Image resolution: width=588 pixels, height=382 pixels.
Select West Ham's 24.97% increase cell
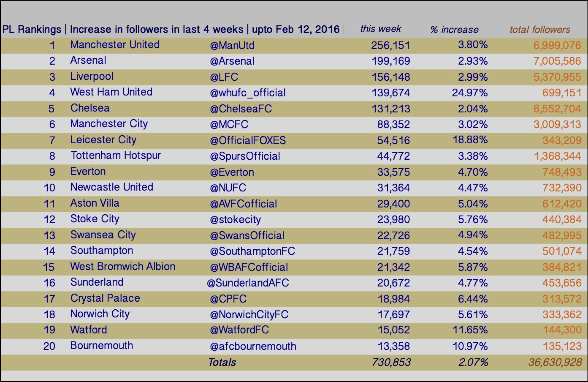(470, 93)
